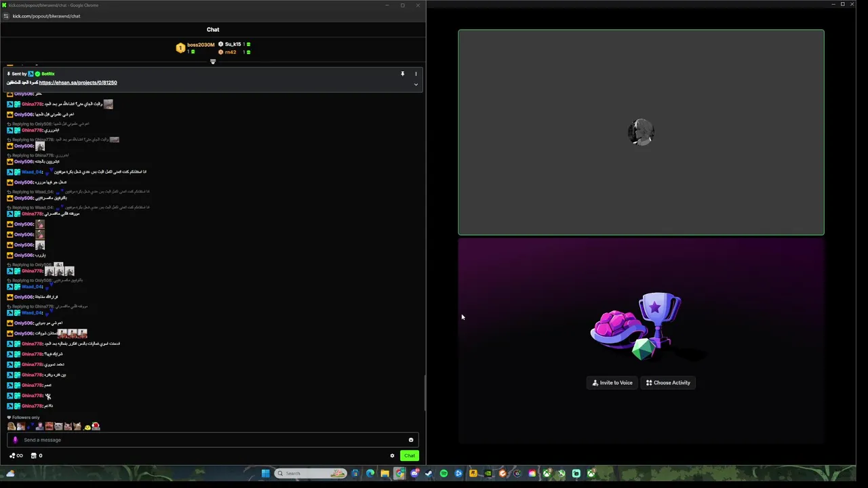Click the taskbar Search box

point(311,473)
